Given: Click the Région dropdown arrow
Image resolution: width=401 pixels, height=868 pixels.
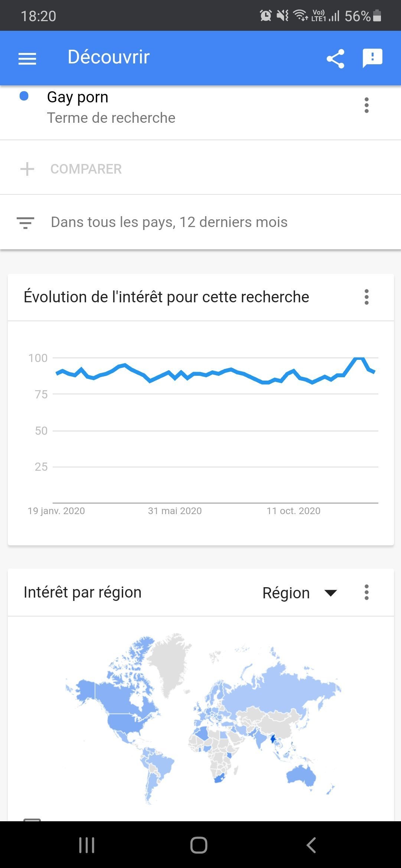Looking at the screenshot, I should pyautogui.click(x=330, y=593).
